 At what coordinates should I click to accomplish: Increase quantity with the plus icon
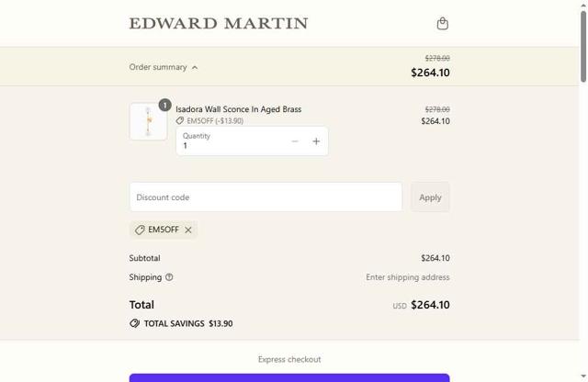pos(316,141)
